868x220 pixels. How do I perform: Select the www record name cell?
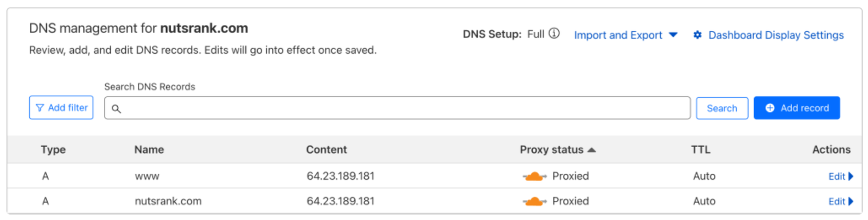(x=147, y=177)
